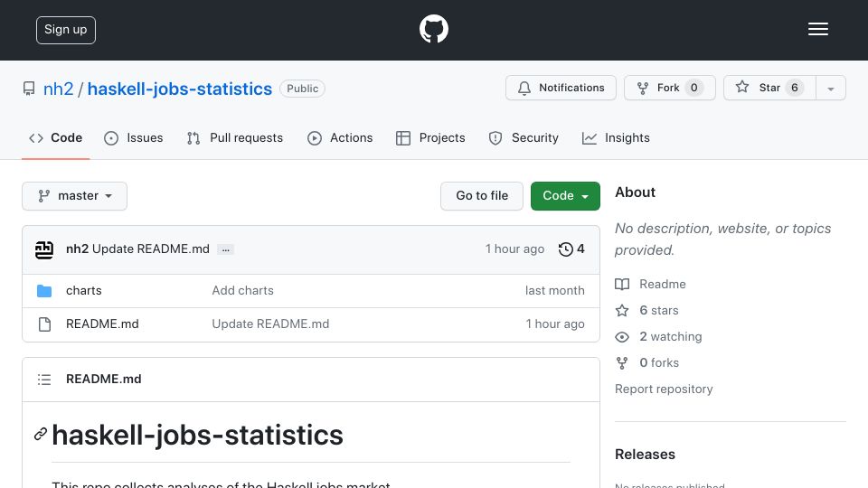Click the Readme link in About
The image size is (868, 488).
[x=650, y=284]
